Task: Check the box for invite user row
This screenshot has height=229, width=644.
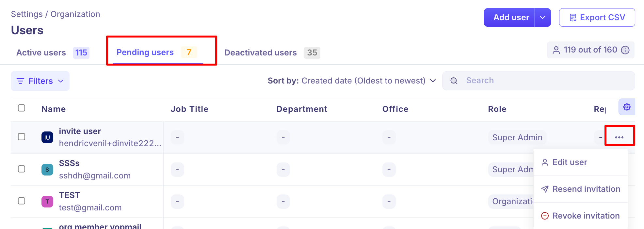Action: coord(22,137)
